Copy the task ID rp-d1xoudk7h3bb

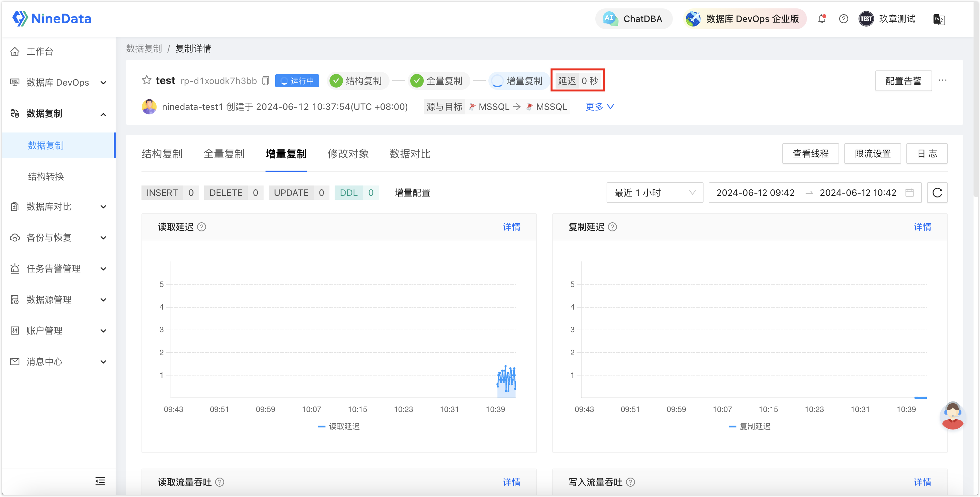click(x=266, y=81)
